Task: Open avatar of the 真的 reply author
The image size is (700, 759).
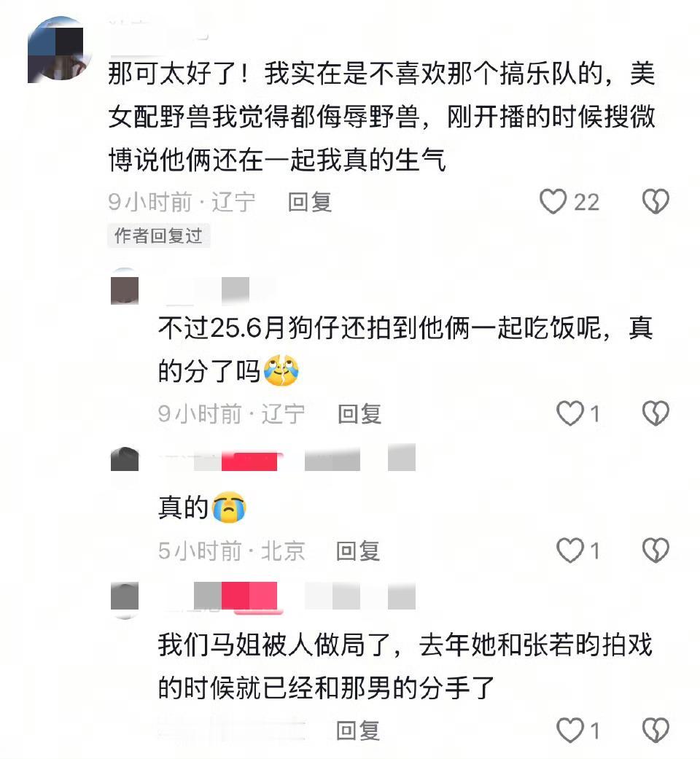Action: click(x=125, y=459)
